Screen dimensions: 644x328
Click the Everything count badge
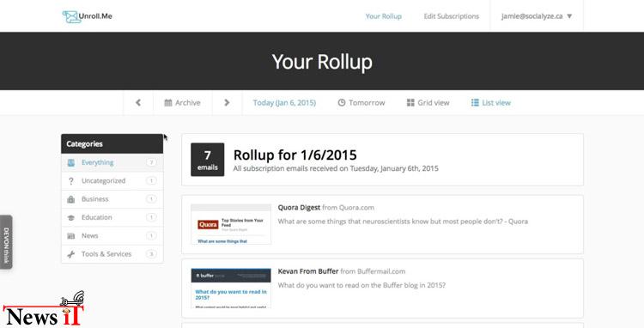151,162
